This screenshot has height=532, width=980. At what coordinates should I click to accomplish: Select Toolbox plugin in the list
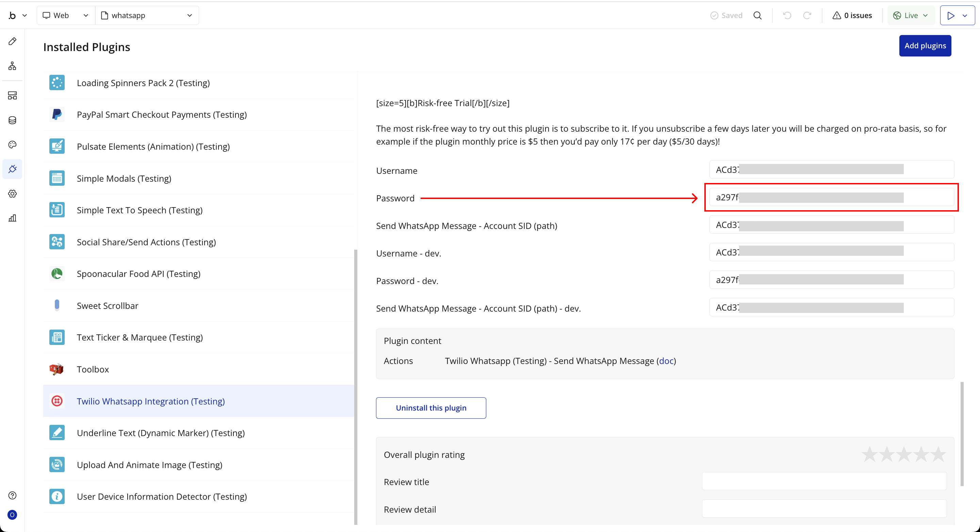93,369
